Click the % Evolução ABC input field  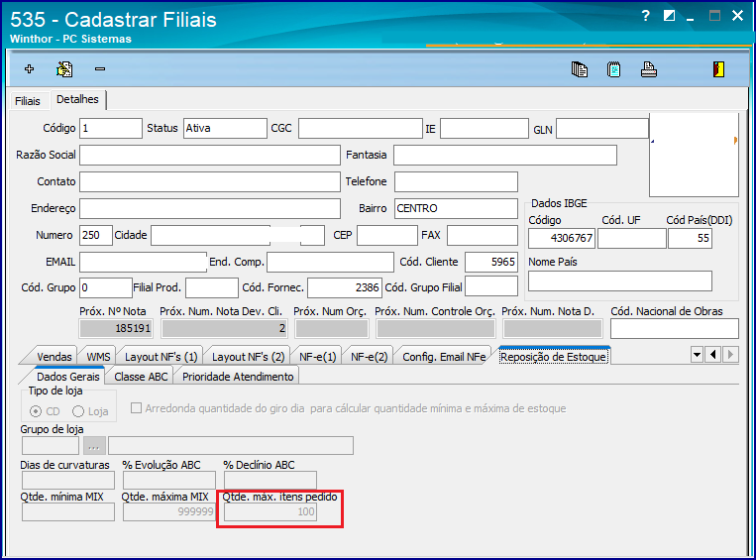point(169,480)
